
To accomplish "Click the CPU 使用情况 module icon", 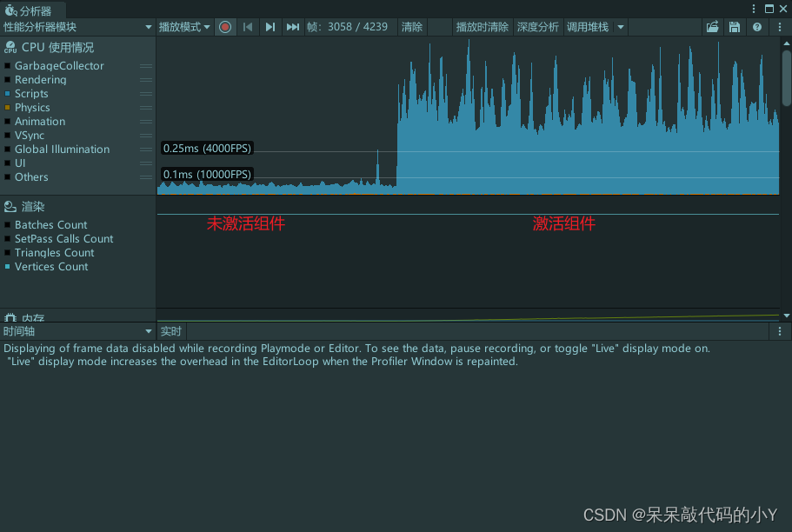I will tap(10, 48).
